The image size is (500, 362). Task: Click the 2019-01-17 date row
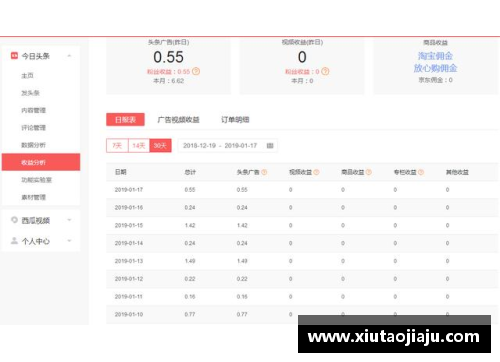tap(302, 190)
